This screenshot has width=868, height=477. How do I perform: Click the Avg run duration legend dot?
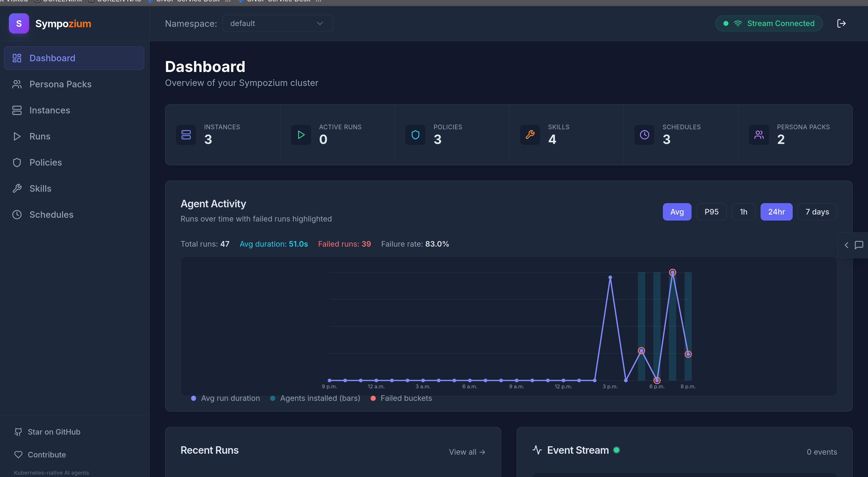click(x=193, y=398)
